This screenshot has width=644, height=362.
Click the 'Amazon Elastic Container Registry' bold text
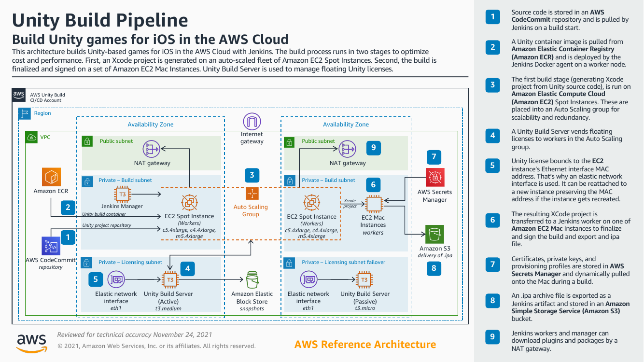[563, 53]
